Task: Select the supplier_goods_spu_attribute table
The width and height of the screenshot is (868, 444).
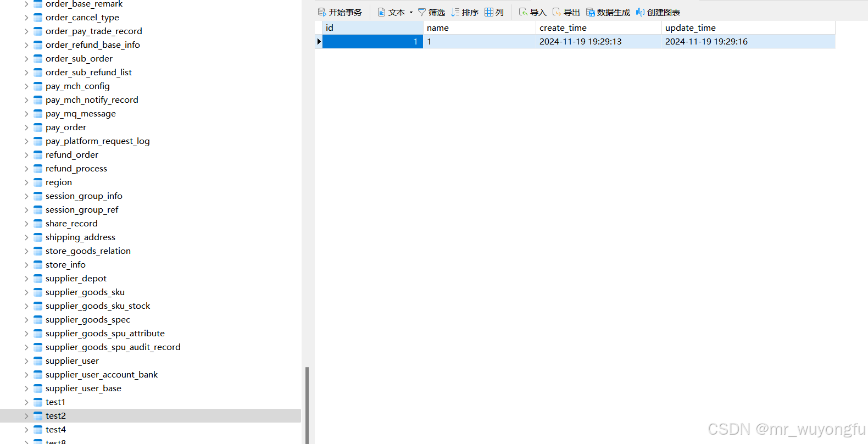Action: tap(105, 334)
